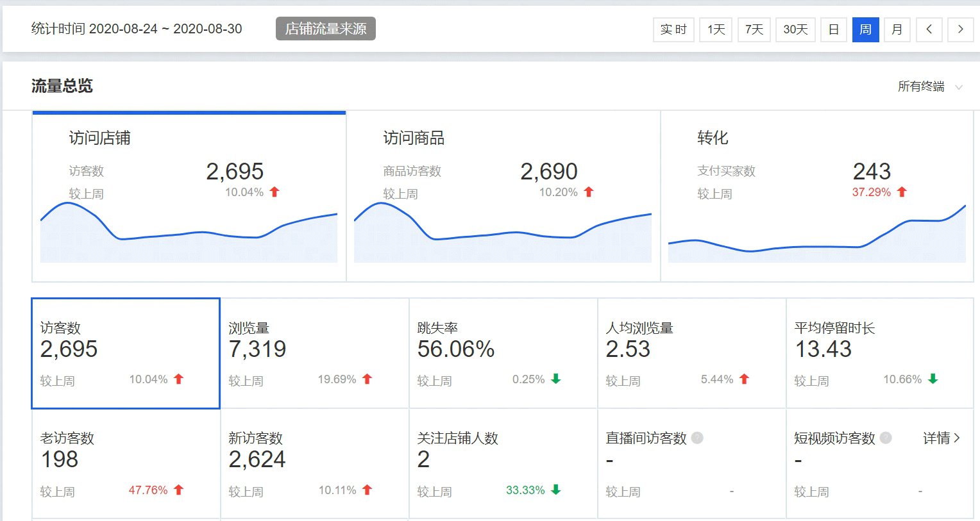Open the 所有终端 dropdown
Screen dimensions: 980x521
coord(921,87)
